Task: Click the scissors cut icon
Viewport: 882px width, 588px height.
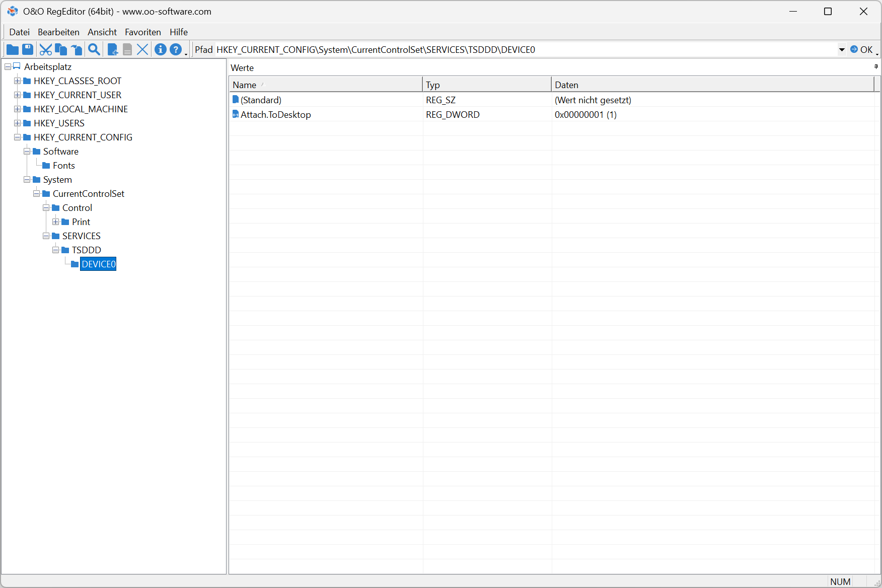Action: click(x=46, y=49)
